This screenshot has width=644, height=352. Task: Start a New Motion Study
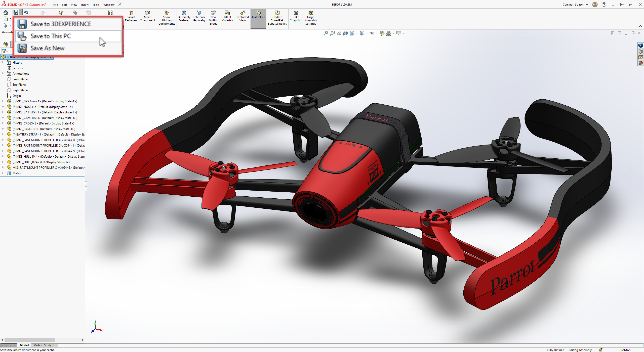point(213,18)
